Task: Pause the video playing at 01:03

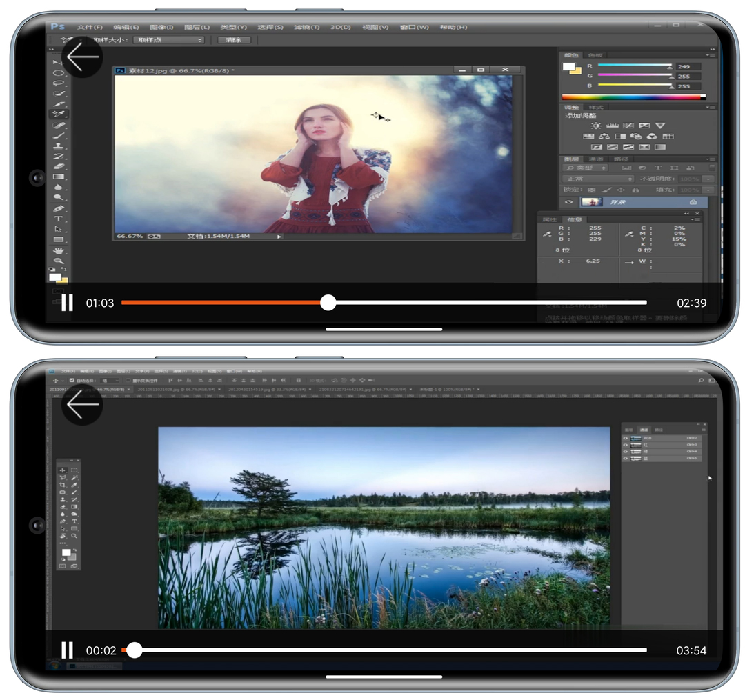Action: coord(67,302)
